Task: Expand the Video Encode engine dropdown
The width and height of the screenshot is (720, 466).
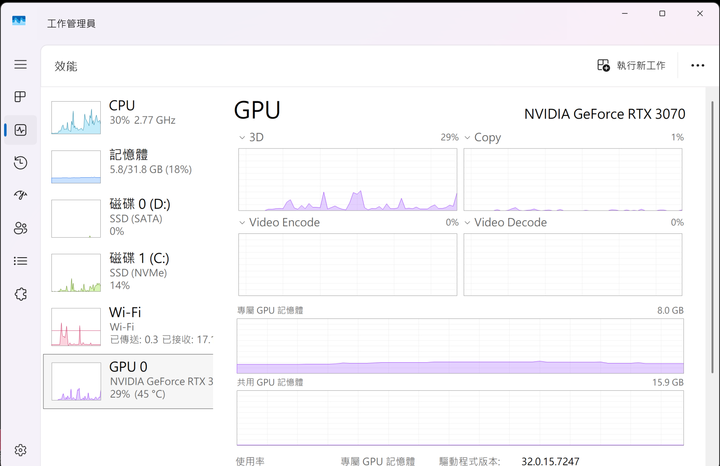Action: 242,223
